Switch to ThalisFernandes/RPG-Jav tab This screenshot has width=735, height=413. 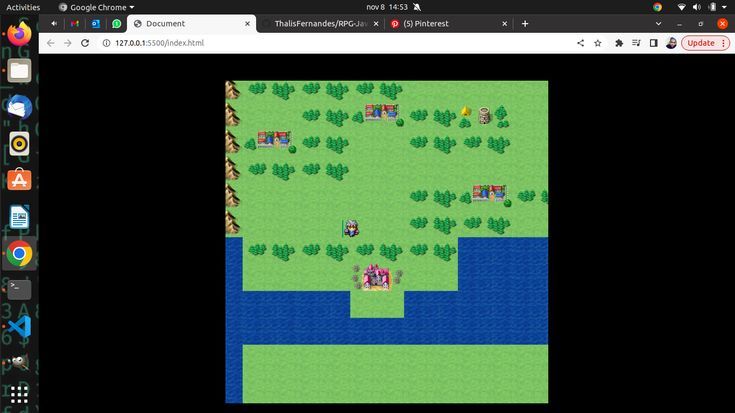[321, 23]
